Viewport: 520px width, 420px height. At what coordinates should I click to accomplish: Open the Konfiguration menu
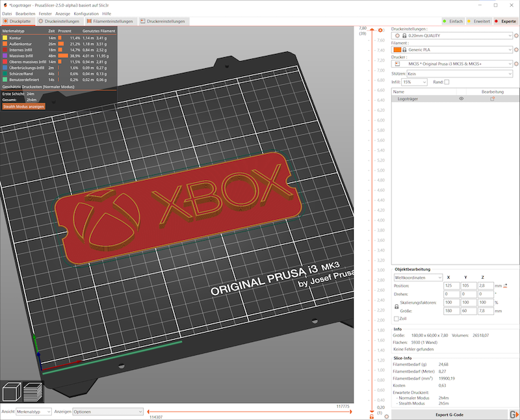pos(86,13)
